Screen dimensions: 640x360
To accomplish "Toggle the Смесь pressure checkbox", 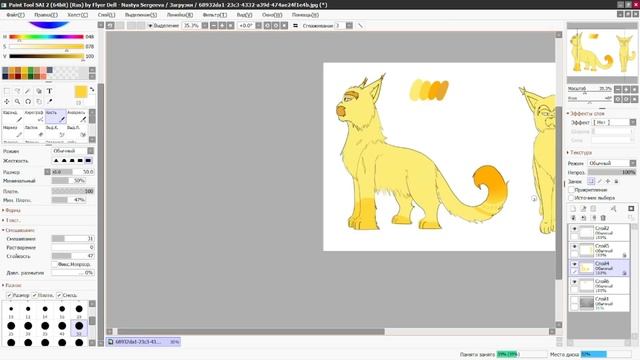I will coord(59,295).
